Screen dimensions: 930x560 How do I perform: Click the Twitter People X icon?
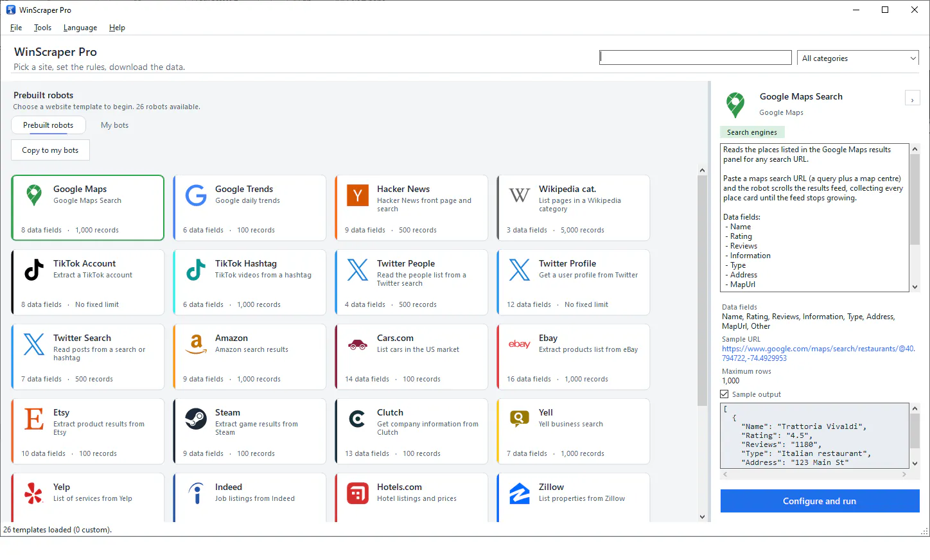[358, 270]
